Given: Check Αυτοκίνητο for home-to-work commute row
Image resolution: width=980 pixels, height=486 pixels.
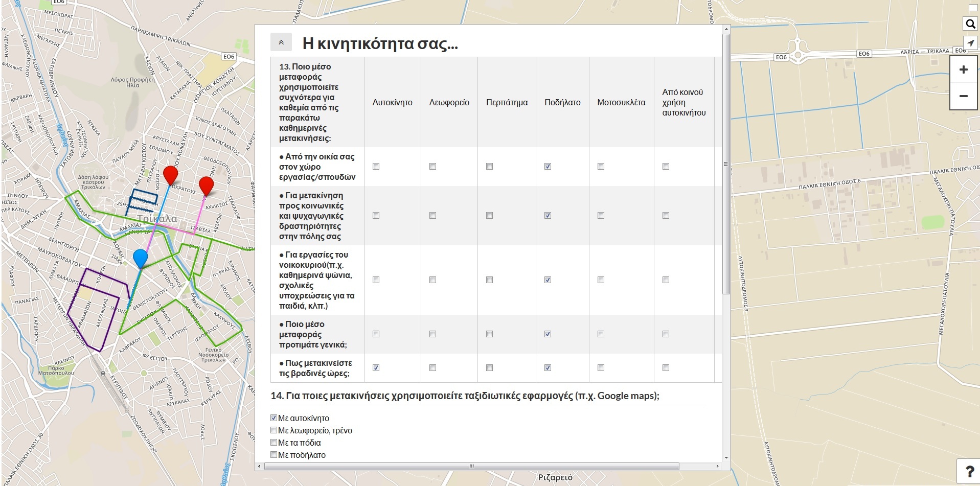Looking at the screenshot, I should pos(376,167).
